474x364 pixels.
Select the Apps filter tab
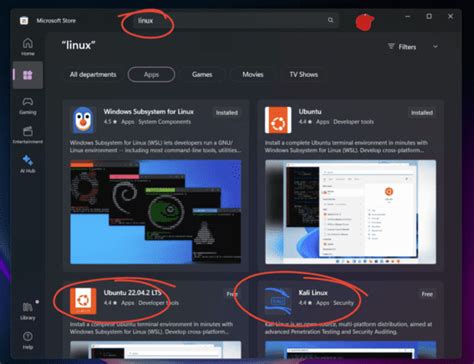coord(151,74)
